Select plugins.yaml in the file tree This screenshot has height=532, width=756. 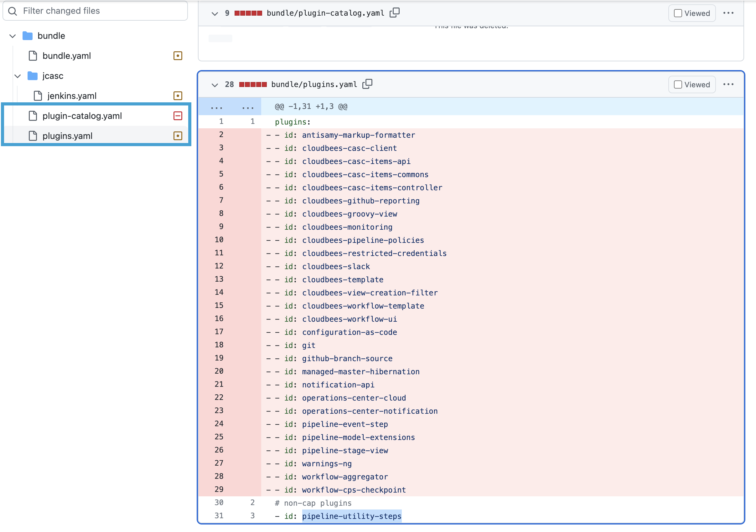pyautogui.click(x=67, y=136)
